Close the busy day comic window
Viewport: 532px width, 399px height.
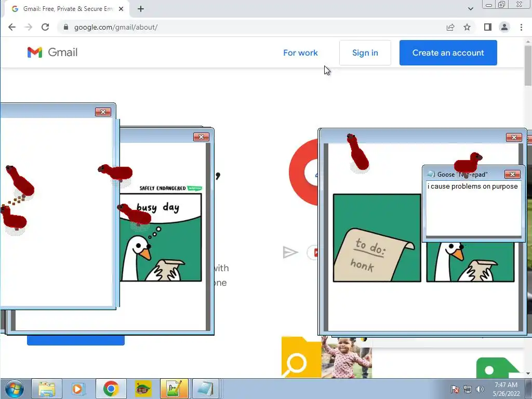(201, 137)
